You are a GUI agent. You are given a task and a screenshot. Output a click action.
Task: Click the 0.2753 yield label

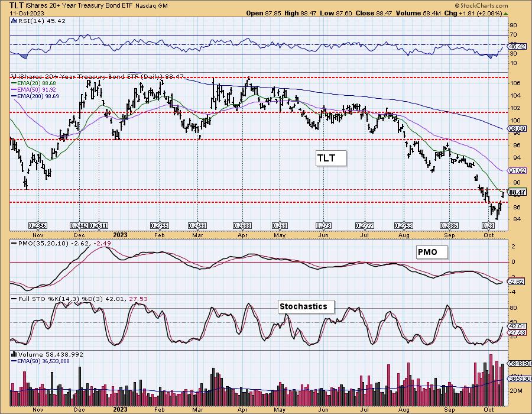404,226
